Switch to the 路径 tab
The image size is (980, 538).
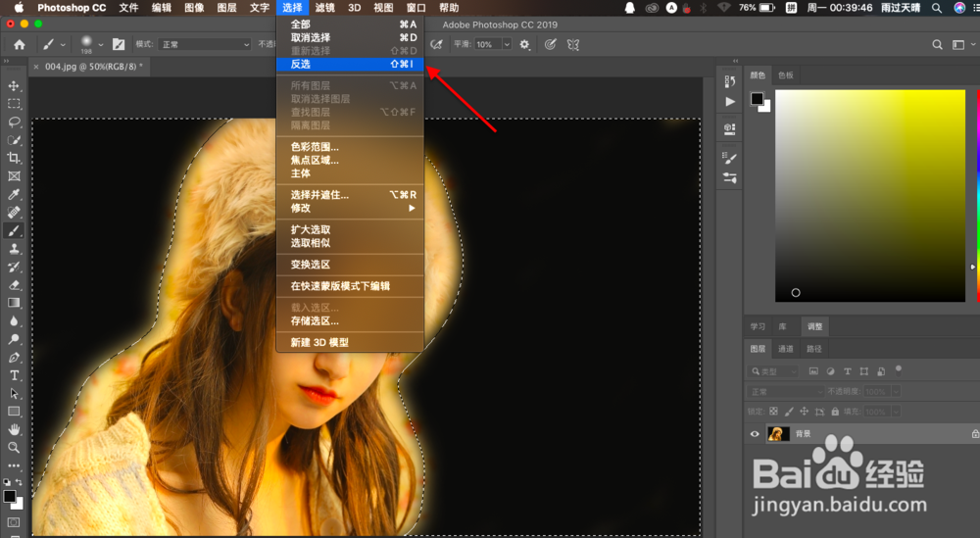pyautogui.click(x=813, y=349)
